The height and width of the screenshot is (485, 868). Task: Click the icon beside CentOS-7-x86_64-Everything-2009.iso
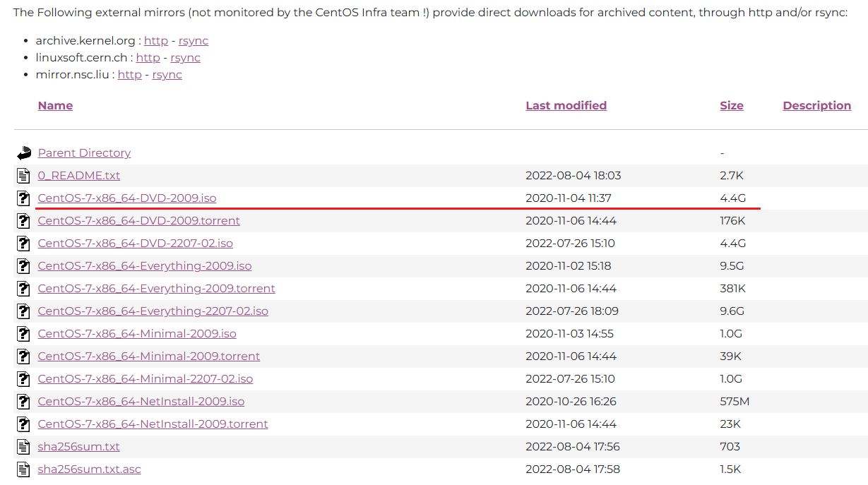(24, 265)
